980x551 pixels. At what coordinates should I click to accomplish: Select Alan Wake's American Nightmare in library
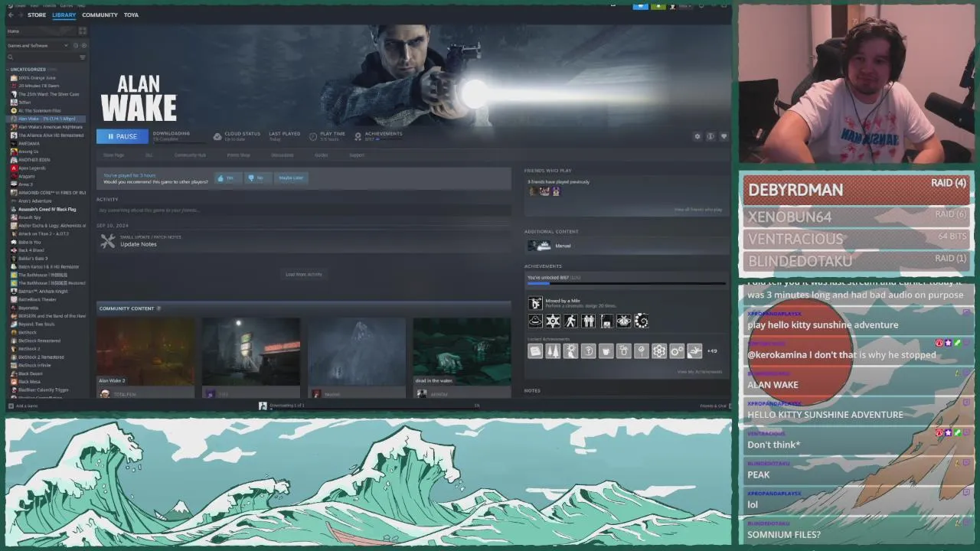tap(50, 127)
